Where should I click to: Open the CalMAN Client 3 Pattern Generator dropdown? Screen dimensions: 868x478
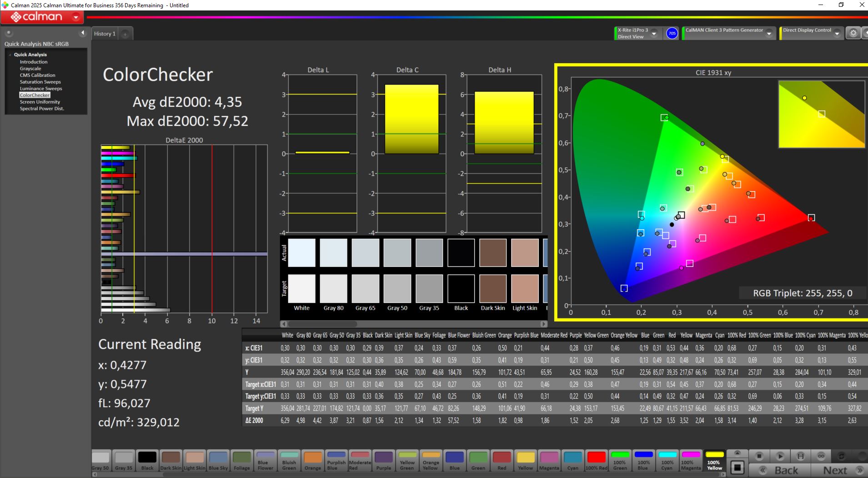click(769, 33)
